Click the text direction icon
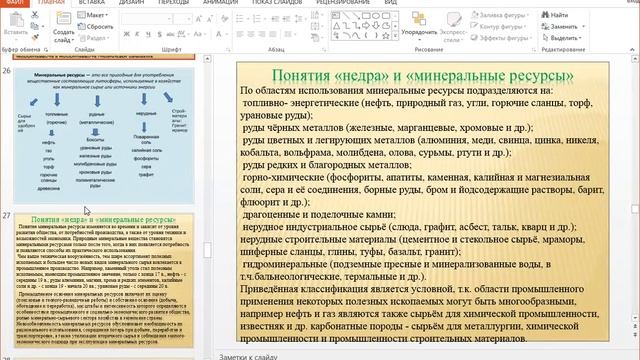Screen dimensions: 640x360 tap(315, 16)
